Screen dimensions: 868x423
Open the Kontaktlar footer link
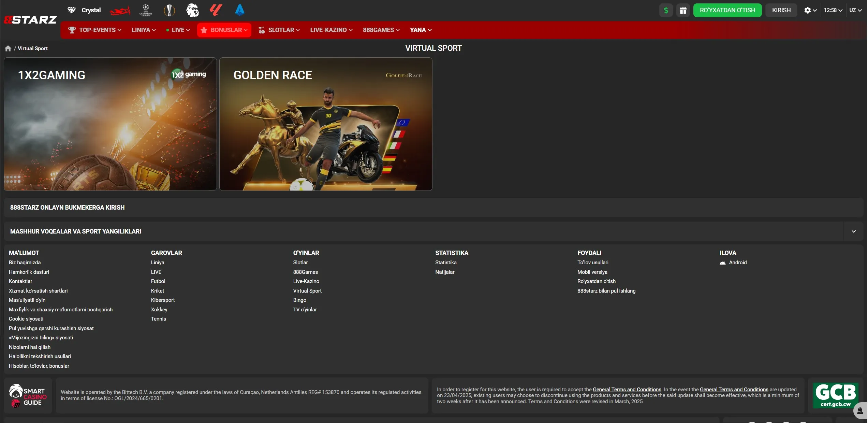[x=20, y=281]
